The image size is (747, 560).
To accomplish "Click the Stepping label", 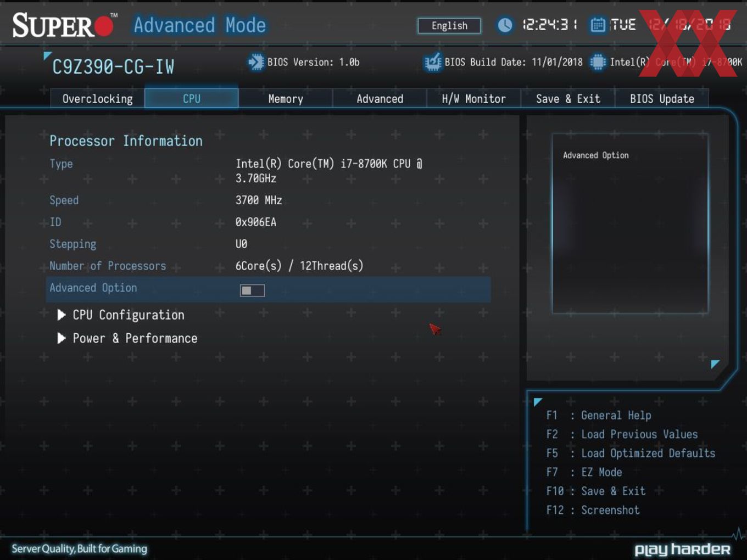I will tap(73, 244).
